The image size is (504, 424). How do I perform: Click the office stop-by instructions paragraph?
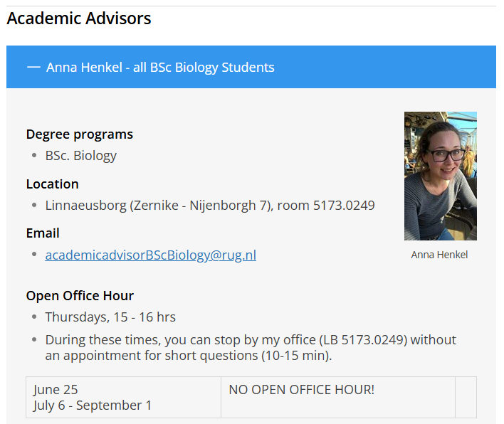tap(251, 348)
